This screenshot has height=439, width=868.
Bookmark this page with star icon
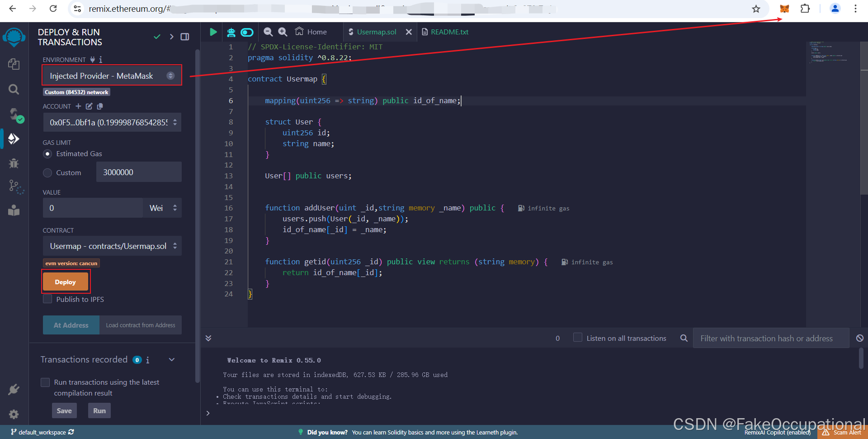click(756, 9)
